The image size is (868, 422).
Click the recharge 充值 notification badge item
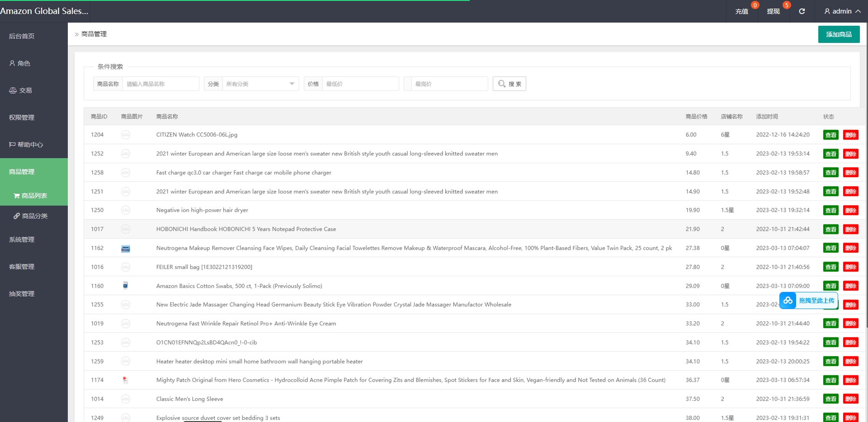point(742,11)
